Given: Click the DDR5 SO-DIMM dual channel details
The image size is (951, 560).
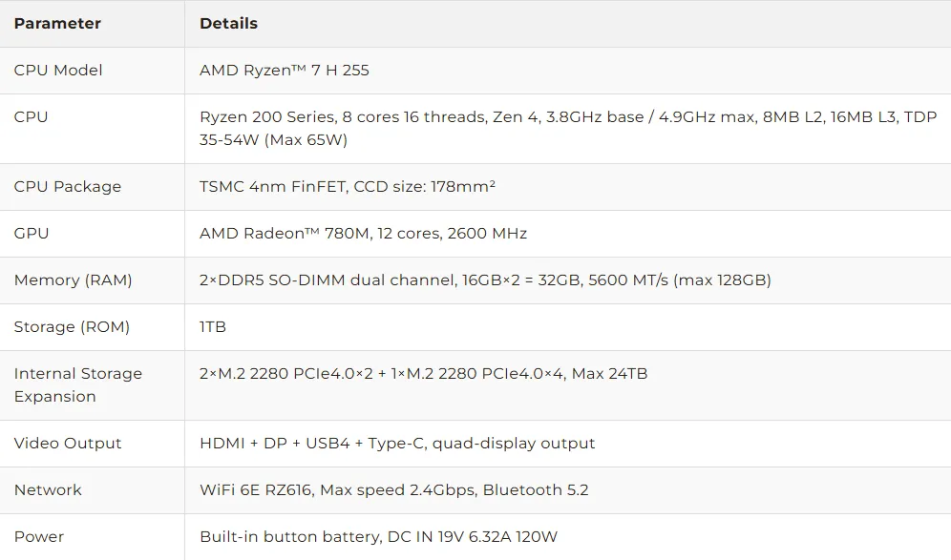Looking at the screenshot, I should click(x=485, y=280).
